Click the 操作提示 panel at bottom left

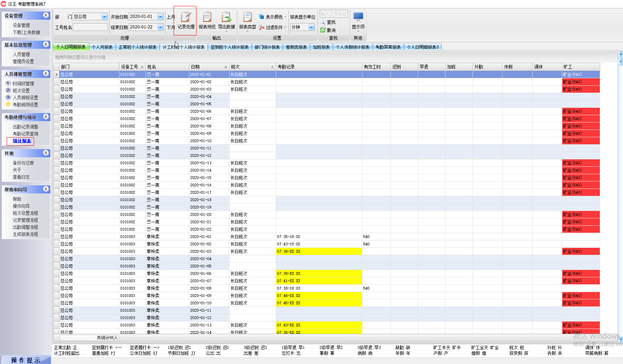coord(26,360)
